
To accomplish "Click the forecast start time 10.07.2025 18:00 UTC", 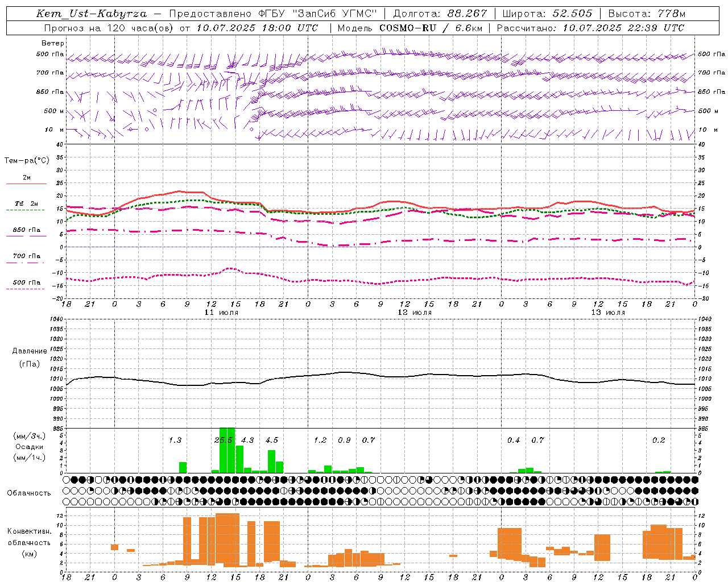I will [258, 28].
